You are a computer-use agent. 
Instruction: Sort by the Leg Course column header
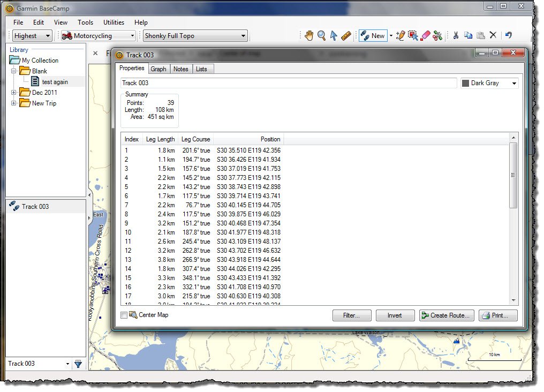pos(195,139)
